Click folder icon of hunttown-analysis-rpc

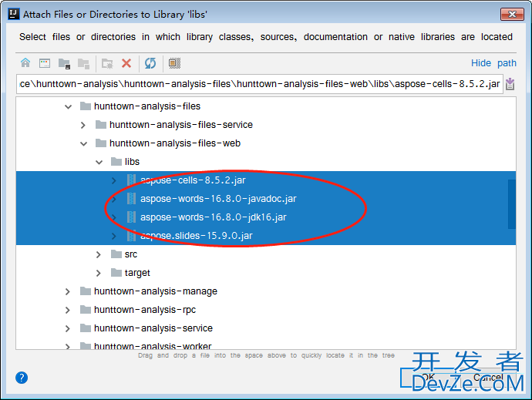[x=86, y=310]
